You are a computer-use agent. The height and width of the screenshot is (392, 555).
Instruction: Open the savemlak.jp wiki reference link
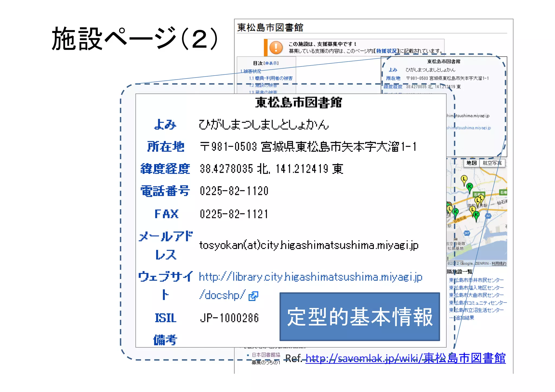405,358
